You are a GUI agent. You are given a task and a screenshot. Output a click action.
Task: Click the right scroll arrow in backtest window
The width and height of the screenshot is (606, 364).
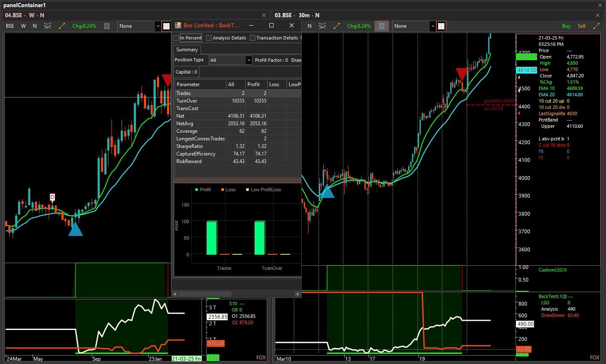[298, 294]
